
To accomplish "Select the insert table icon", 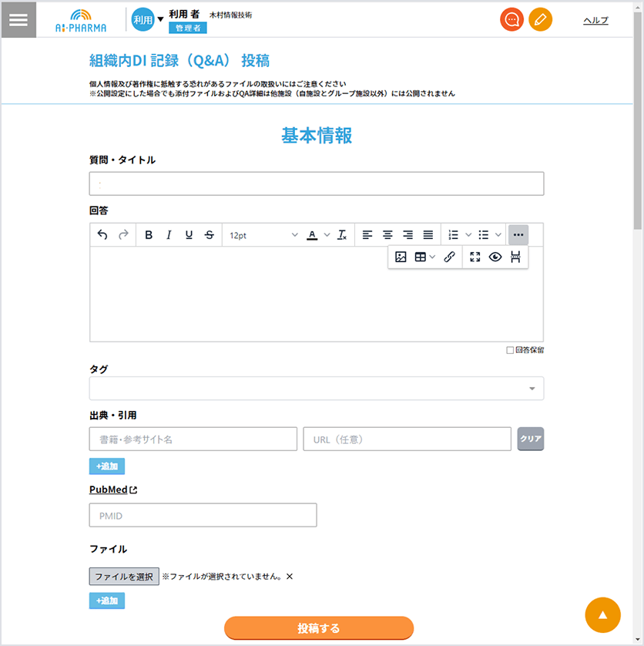I will [419, 257].
